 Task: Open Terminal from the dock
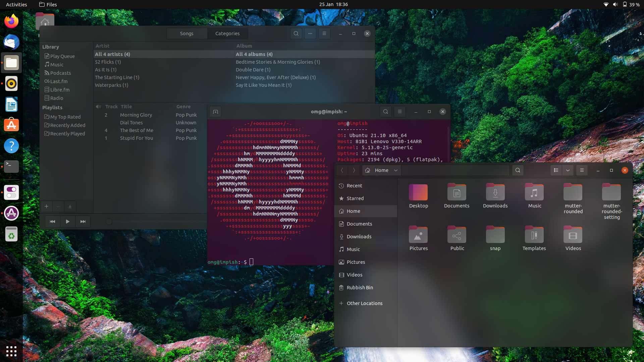tap(11, 167)
